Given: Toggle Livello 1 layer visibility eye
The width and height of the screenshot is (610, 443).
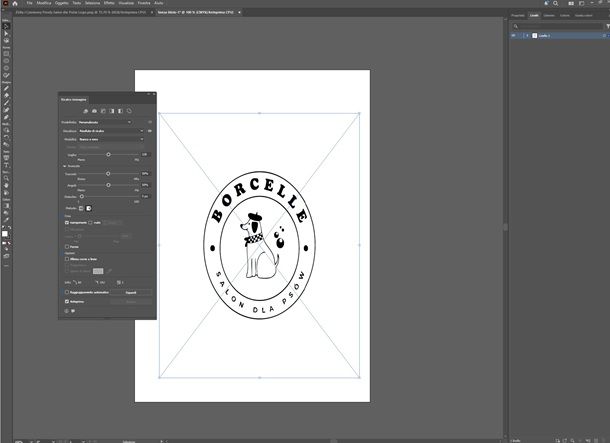Looking at the screenshot, I should [514, 35].
